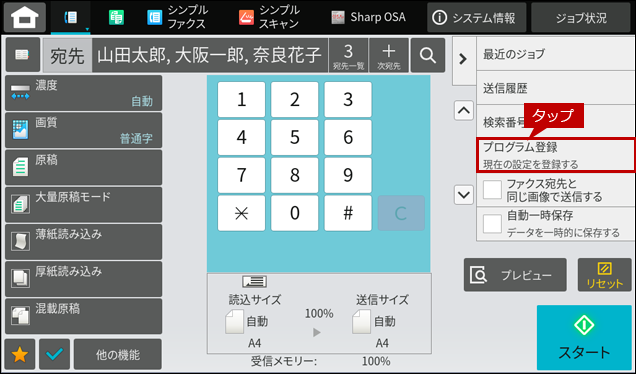Open プレビュー
Image resolution: width=636 pixels, height=374 pixels.
pyautogui.click(x=515, y=275)
